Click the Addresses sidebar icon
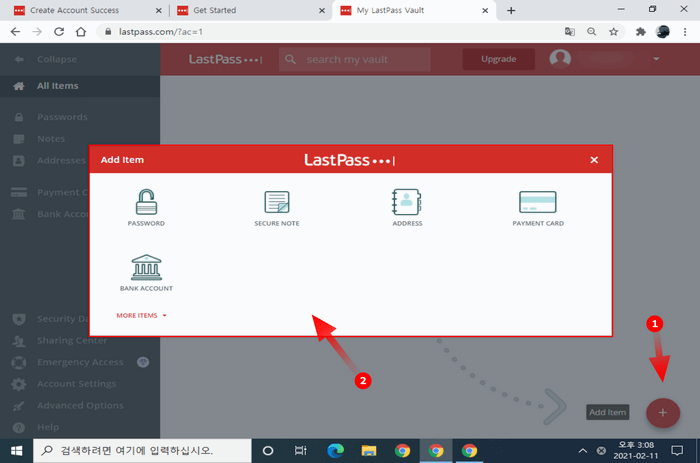Image resolution: width=700 pixels, height=463 pixels. 19,161
